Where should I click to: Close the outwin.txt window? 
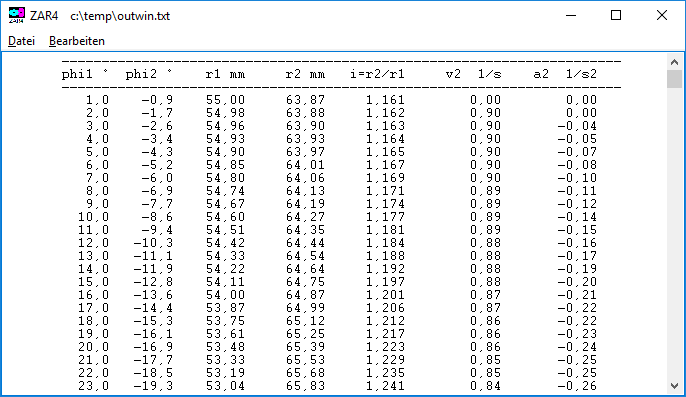click(x=662, y=16)
